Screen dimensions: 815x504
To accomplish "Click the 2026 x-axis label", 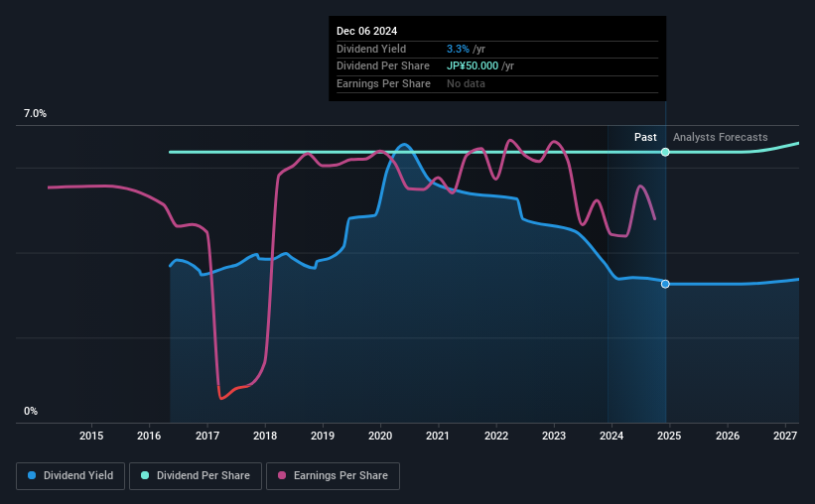I will pyautogui.click(x=728, y=436).
